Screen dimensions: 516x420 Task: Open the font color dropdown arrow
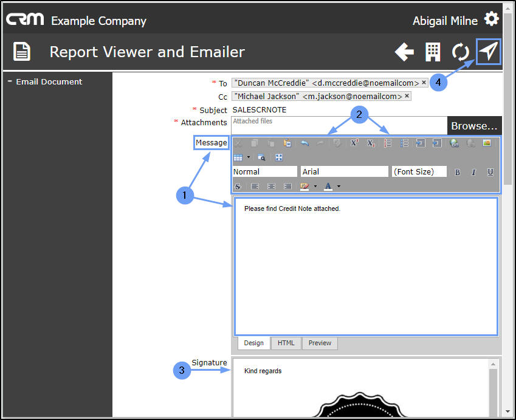click(339, 187)
